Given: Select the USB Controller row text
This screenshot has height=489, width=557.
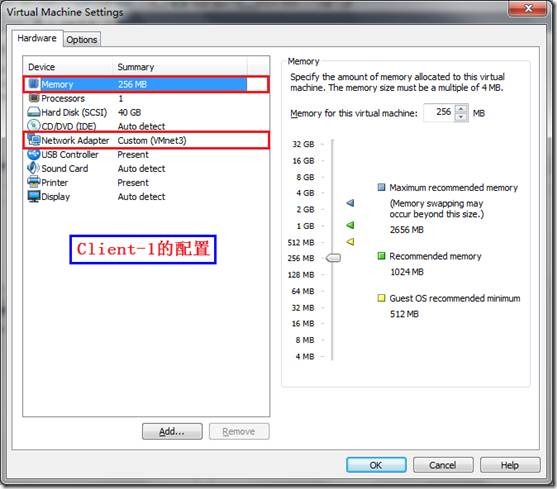Looking at the screenshot, I should pyautogui.click(x=70, y=154).
